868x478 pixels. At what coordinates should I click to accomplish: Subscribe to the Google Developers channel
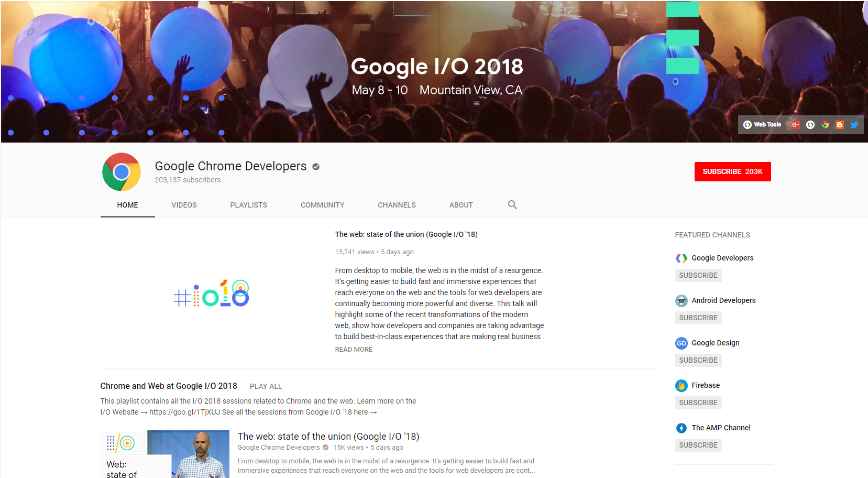(x=698, y=275)
